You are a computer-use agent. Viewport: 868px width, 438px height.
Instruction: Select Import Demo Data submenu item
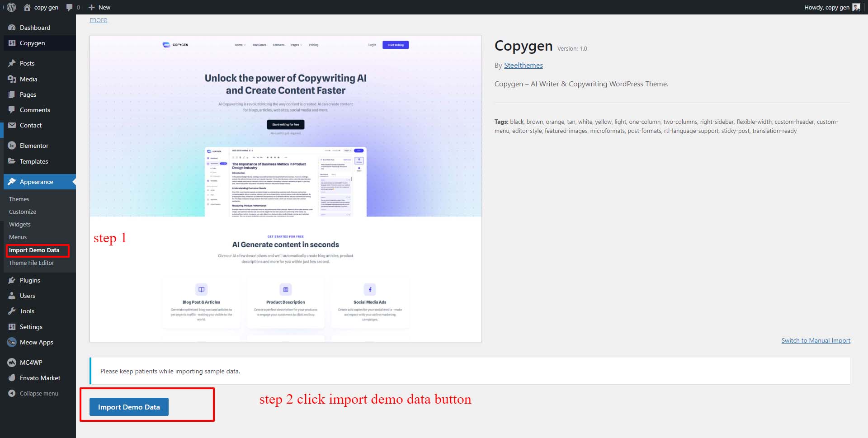click(34, 250)
